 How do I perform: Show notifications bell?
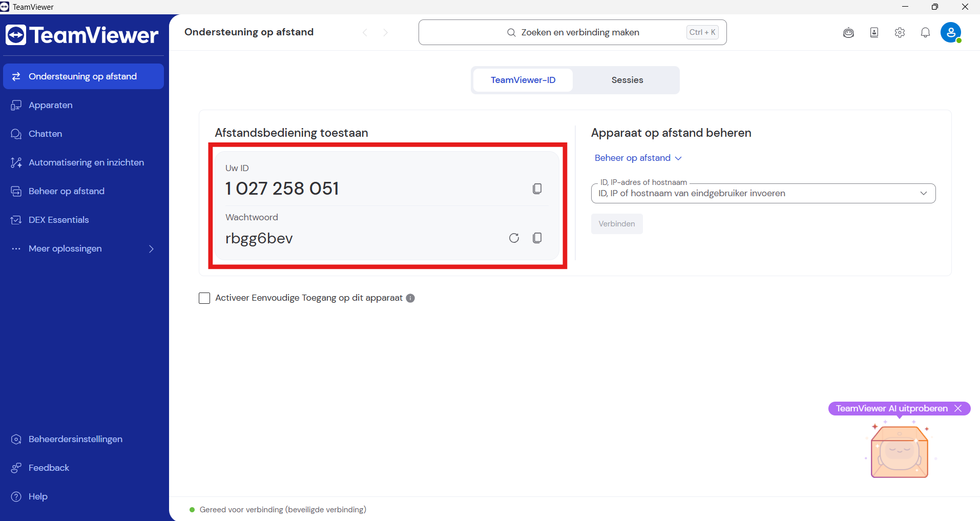click(925, 32)
